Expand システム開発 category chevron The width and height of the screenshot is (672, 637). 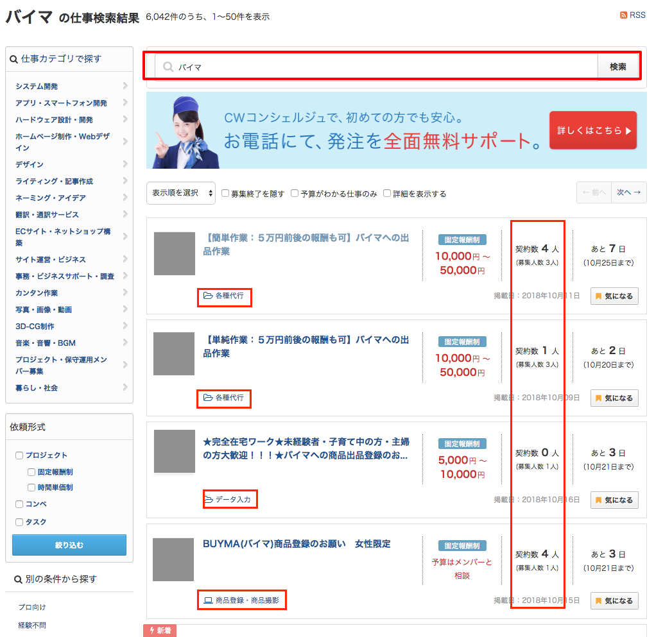tap(125, 86)
